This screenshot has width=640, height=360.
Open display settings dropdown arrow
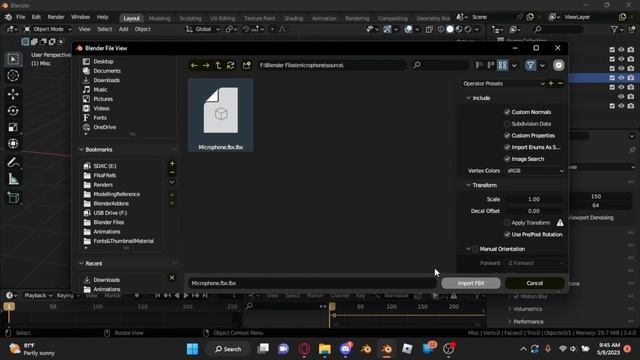coord(514,65)
